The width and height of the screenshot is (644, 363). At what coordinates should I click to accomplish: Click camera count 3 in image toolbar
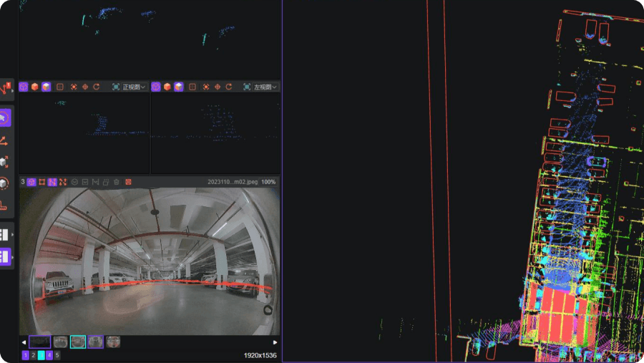pyautogui.click(x=23, y=182)
